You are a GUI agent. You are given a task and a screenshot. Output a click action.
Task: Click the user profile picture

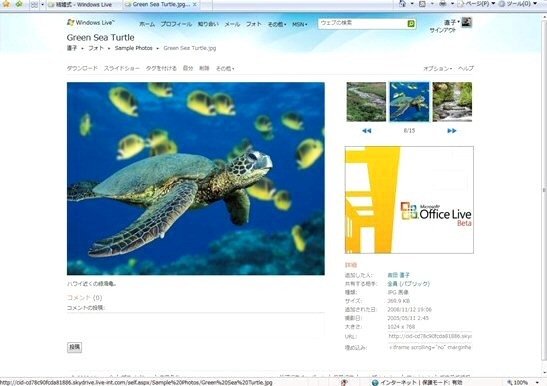tap(467, 22)
